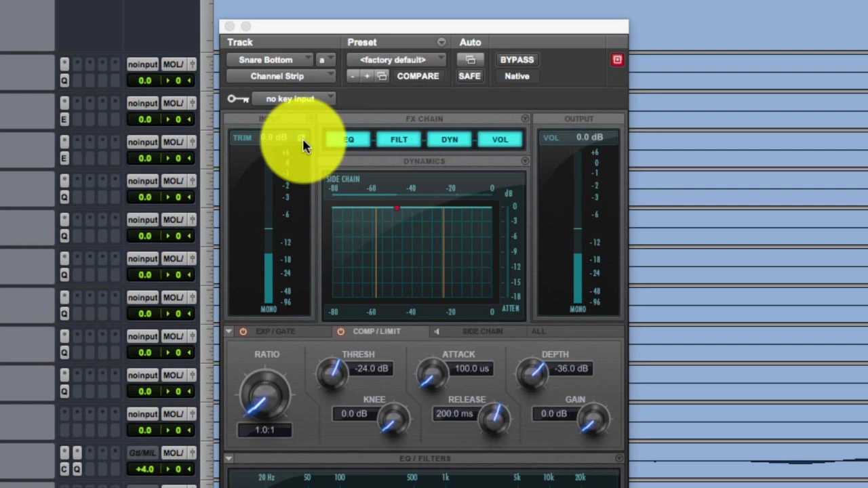Click the dynamics transfer curve graph

(x=412, y=252)
